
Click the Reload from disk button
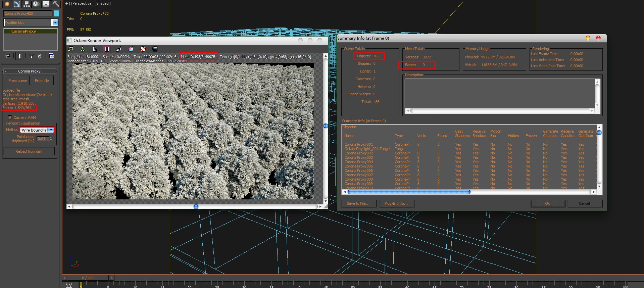(29, 151)
